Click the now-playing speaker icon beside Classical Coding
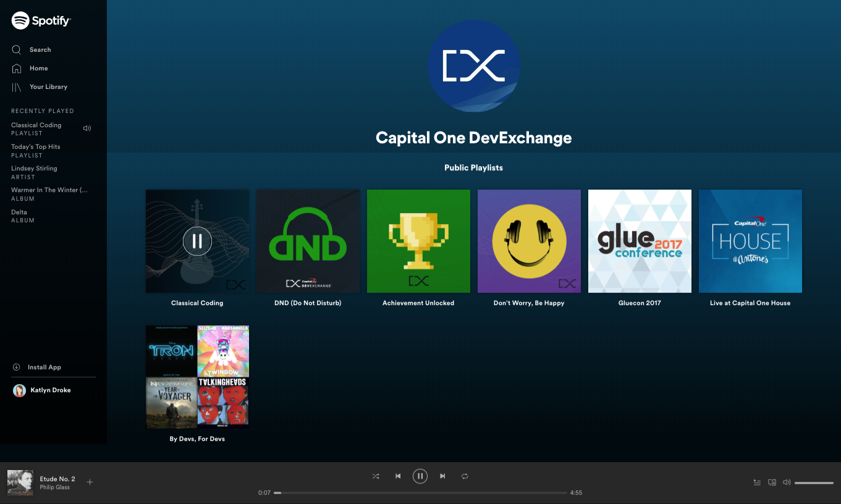 tap(87, 128)
